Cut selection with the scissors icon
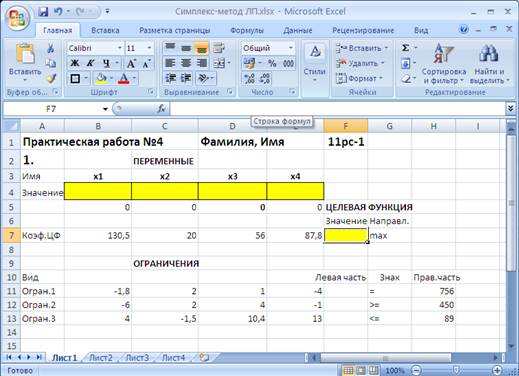The image size is (519, 376). pos(51,48)
